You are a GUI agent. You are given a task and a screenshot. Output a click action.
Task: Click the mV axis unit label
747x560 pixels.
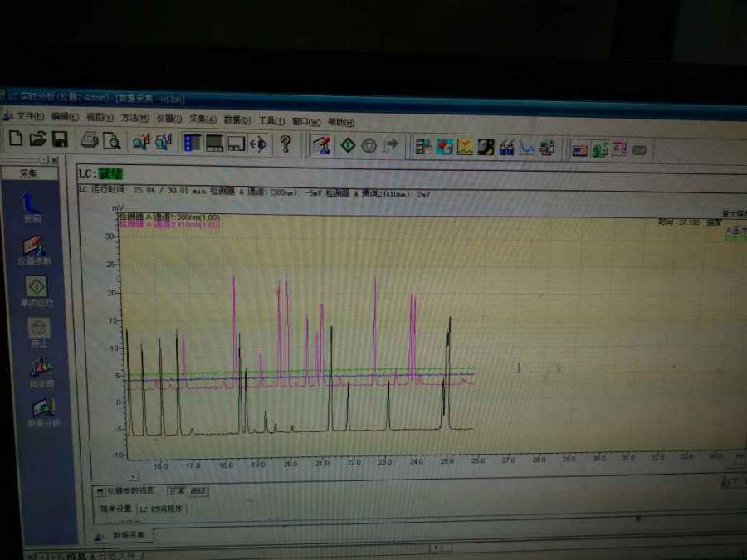(118, 208)
